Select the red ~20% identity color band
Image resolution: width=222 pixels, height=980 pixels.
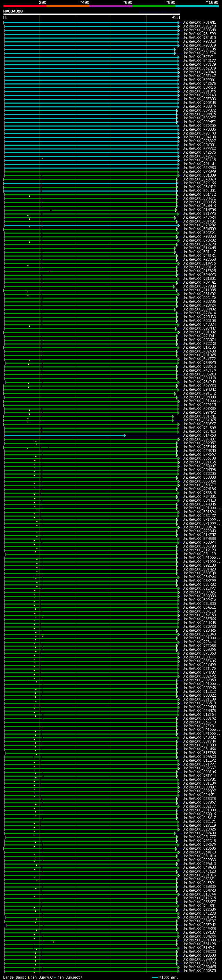point(25,7)
